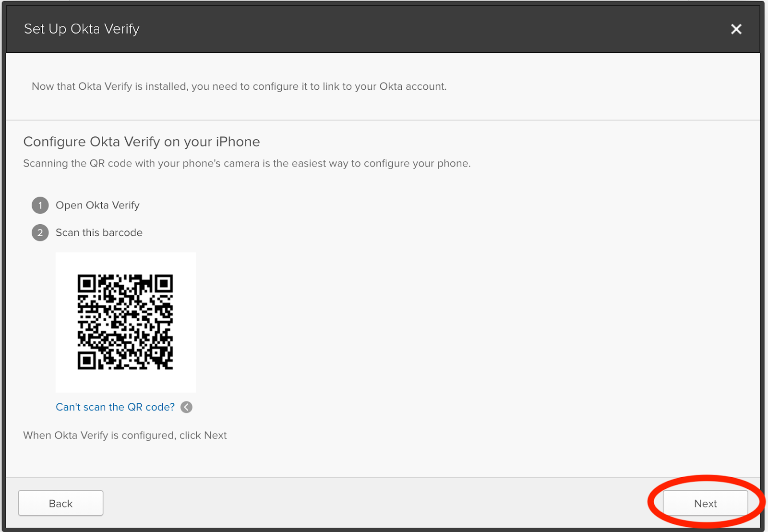
Task: Click the step 1 number icon
Action: [x=40, y=206]
